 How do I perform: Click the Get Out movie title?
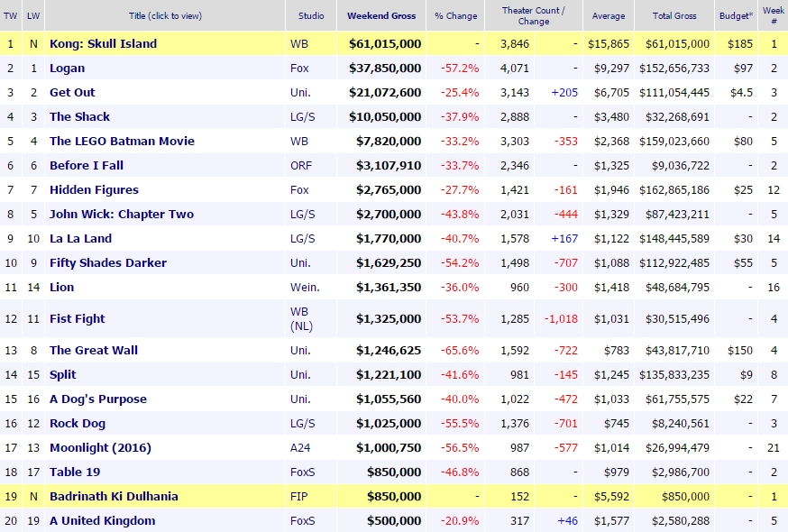coord(72,93)
